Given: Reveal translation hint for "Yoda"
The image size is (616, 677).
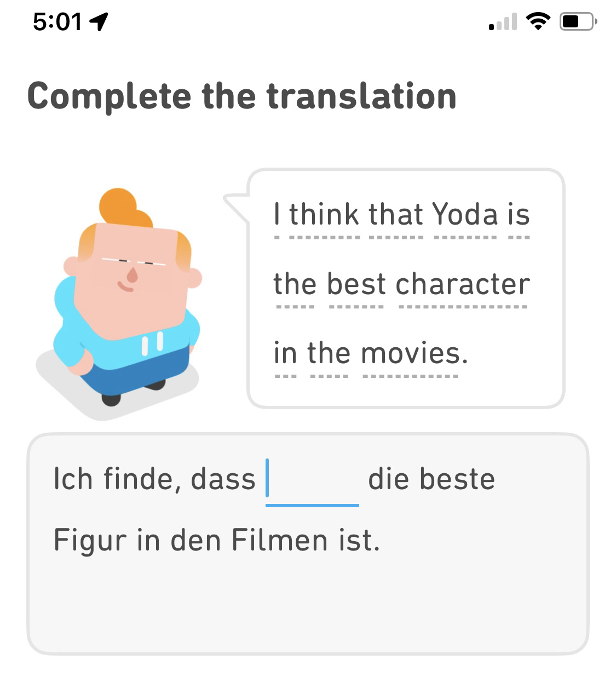Looking at the screenshot, I should [x=464, y=214].
